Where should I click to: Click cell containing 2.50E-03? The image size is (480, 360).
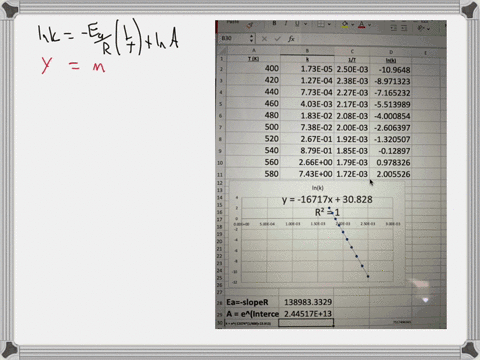point(352,69)
